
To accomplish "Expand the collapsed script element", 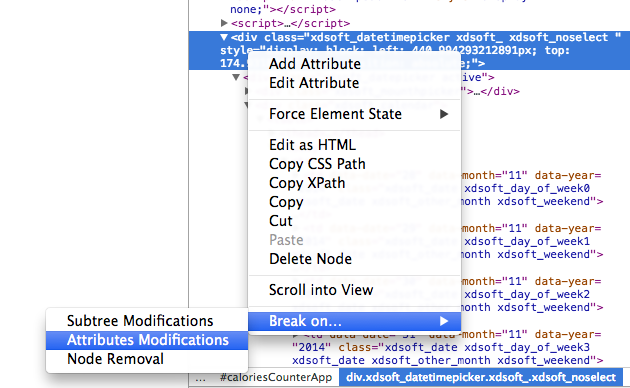I will pyautogui.click(x=224, y=23).
